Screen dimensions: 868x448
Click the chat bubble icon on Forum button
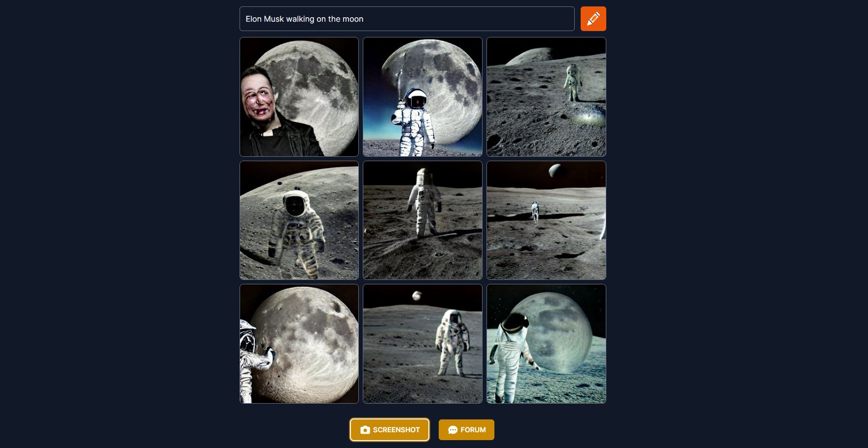click(x=452, y=430)
